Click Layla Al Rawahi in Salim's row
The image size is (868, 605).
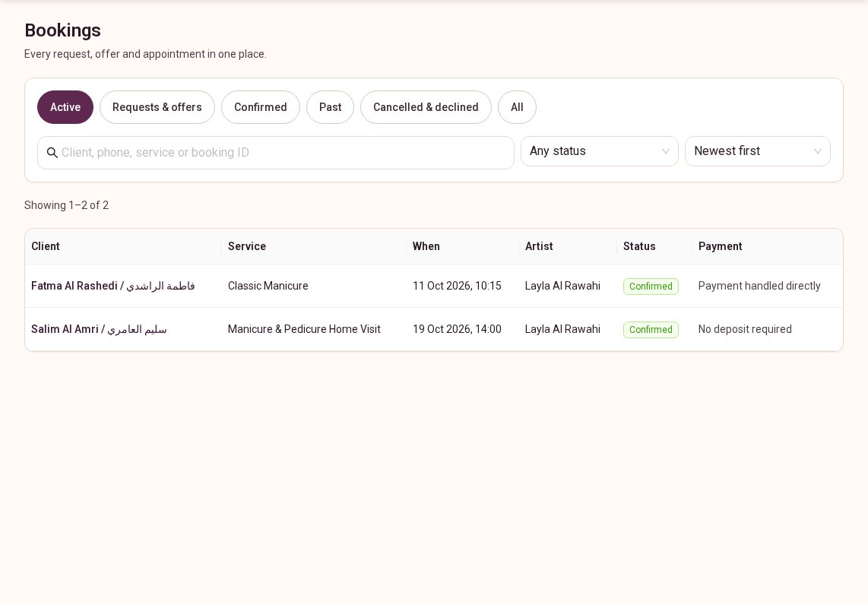pos(562,329)
